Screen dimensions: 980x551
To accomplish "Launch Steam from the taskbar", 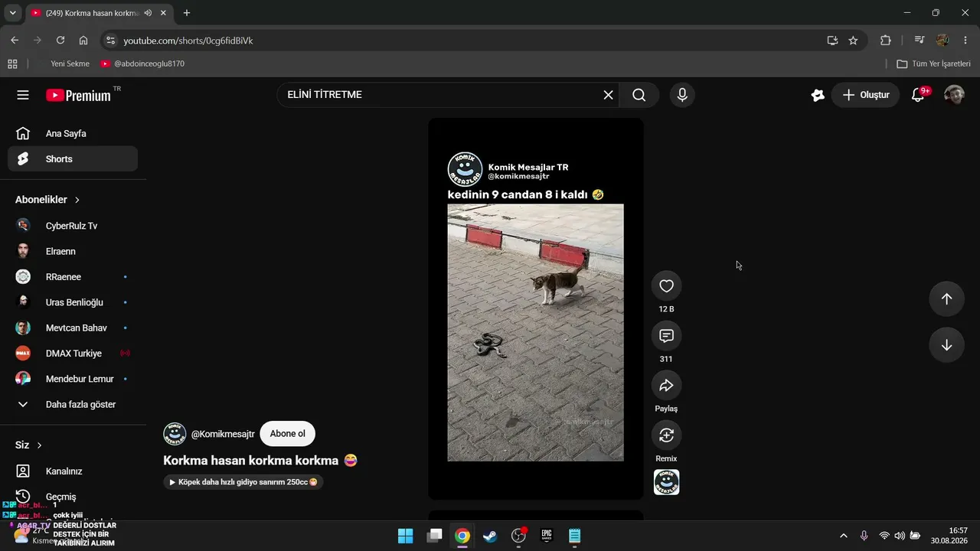I will tap(491, 536).
